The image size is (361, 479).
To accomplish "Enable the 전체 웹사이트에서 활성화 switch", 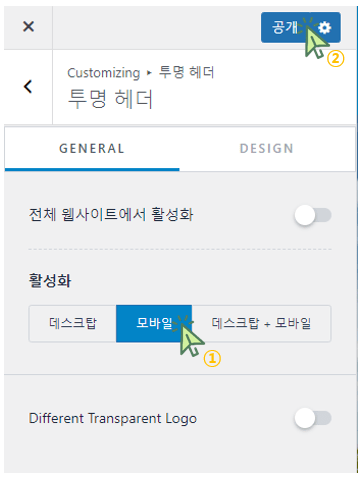I will click(313, 215).
